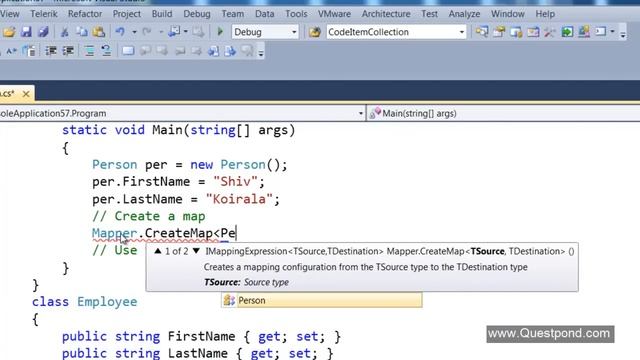Image resolution: width=640 pixels, height=360 pixels.
Task: Click the greyed Redo arrow icon
Action: pyautogui.click(x=147, y=31)
